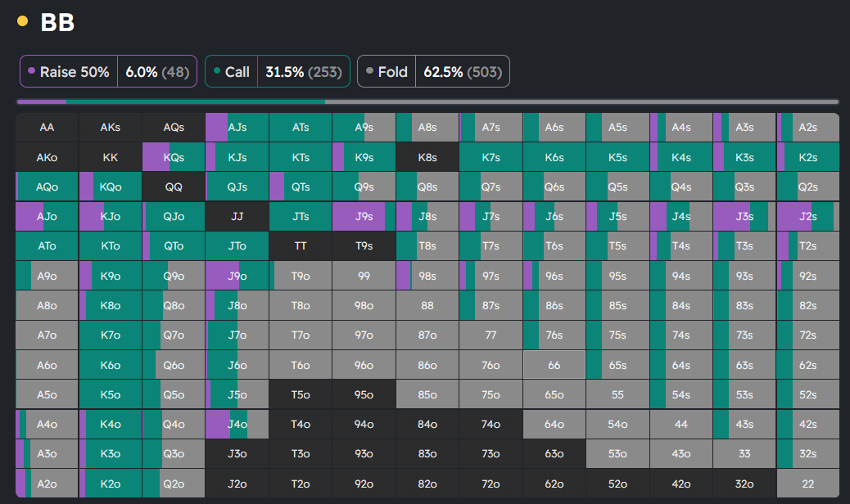850x504 pixels.
Task: Click the yellow dot beside BB heading
Action: coord(23,21)
